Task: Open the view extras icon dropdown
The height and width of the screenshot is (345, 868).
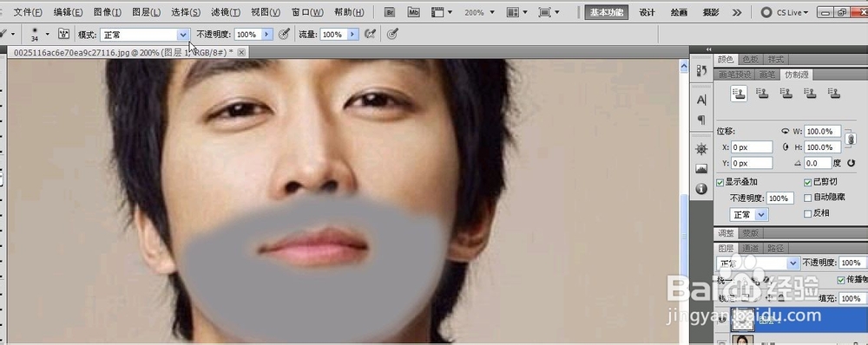Action: (441, 12)
